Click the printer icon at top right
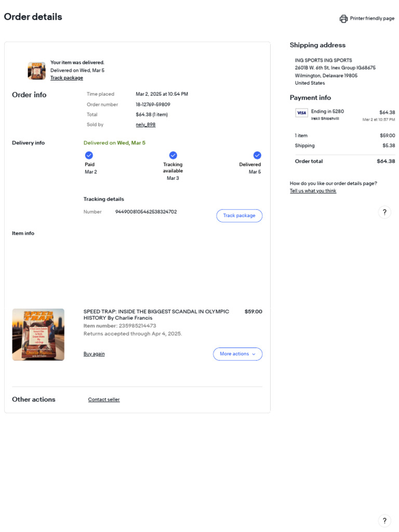Viewport: 399px width, 532px height. (343, 19)
